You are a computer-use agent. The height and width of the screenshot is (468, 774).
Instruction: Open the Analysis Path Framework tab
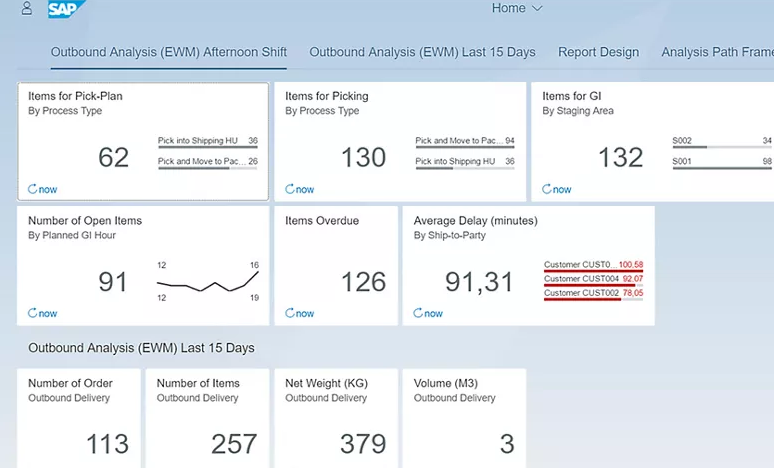(x=717, y=52)
